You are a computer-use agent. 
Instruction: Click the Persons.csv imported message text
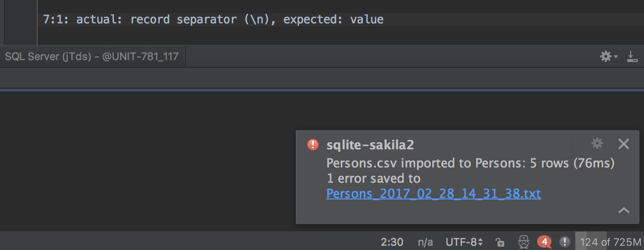pos(470,163)
